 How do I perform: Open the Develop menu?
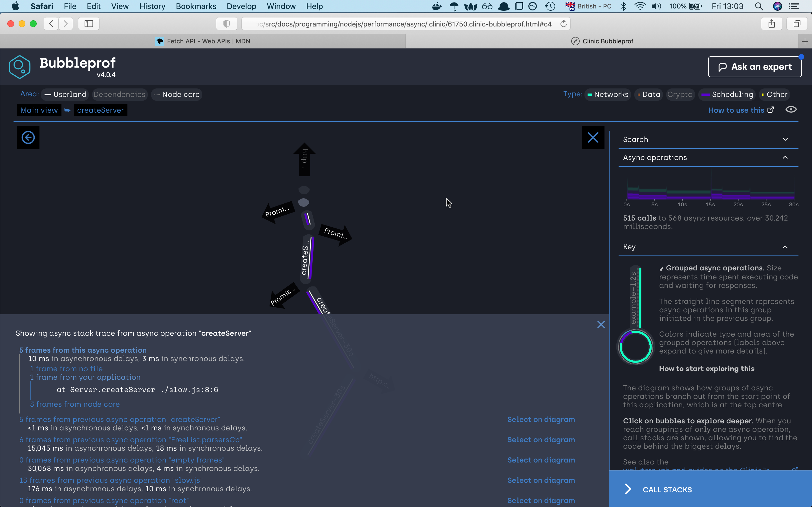(x=241, y=6)
